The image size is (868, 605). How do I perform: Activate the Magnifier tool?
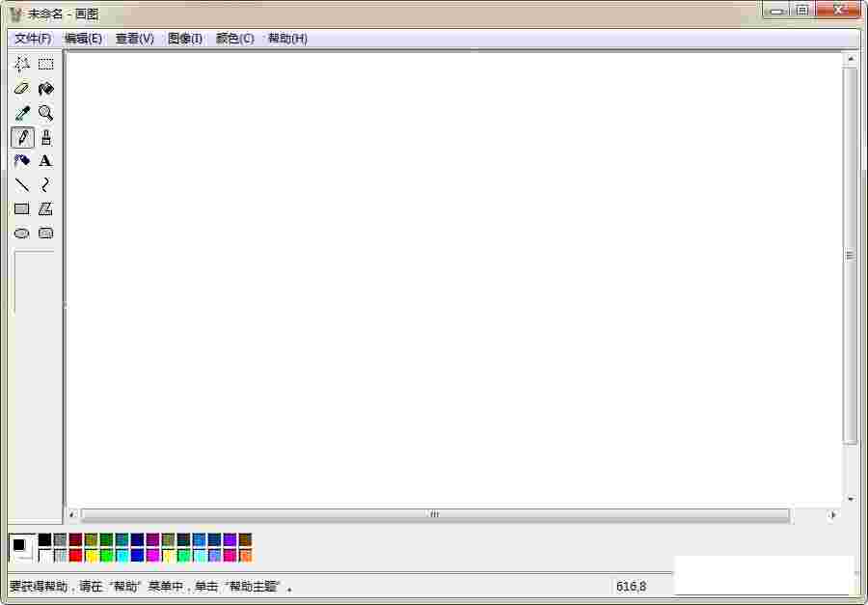point(45,112)
